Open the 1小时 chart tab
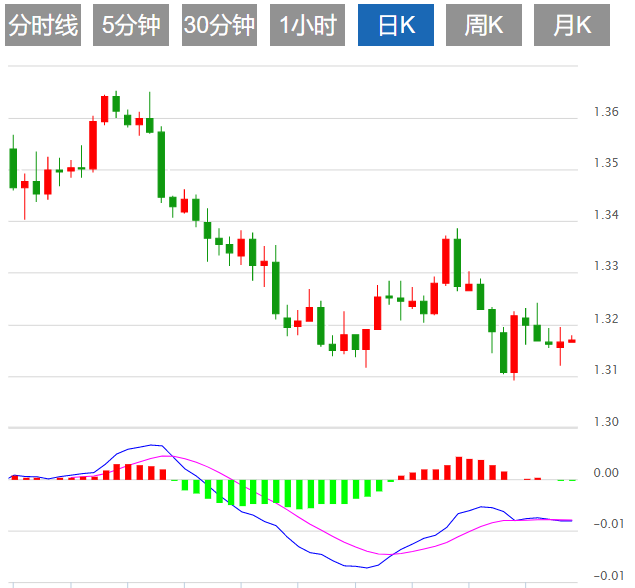635x588 pixels. [x=307, y=25]
